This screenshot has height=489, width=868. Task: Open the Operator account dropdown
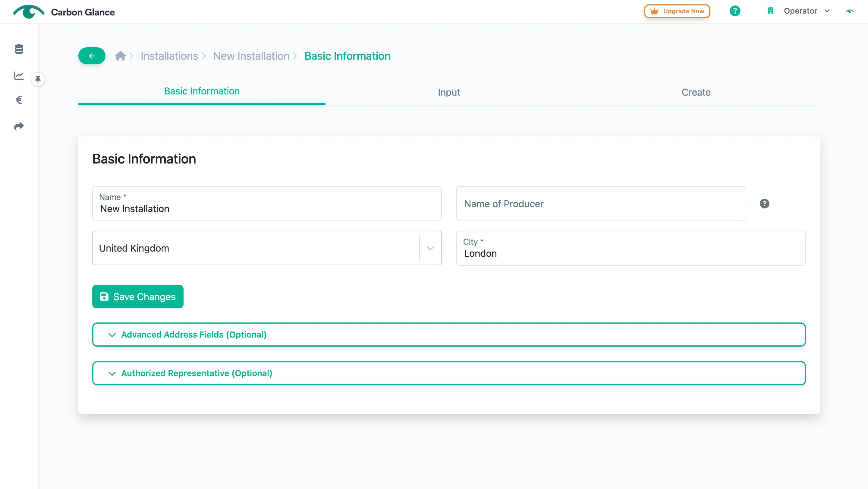tap(806, 11)
